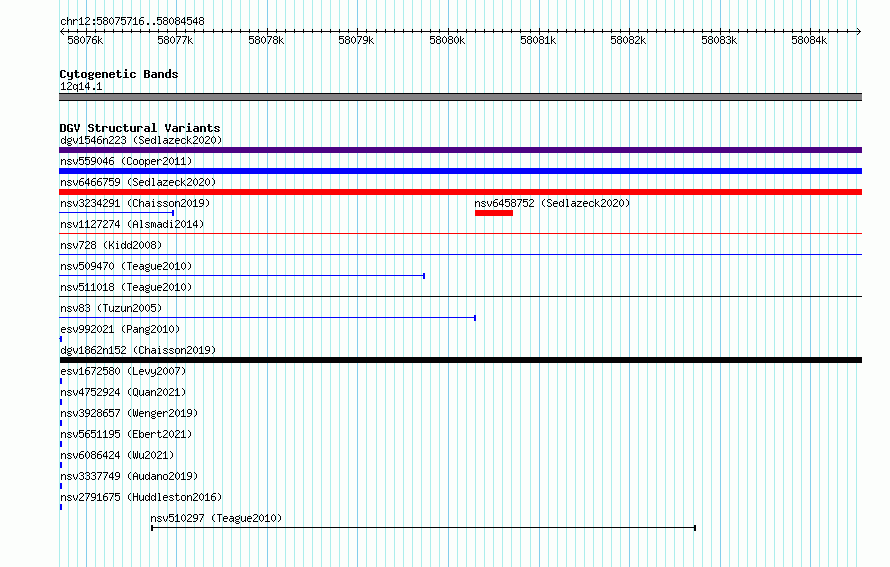The height and width of the screenshot is (567, 890).
Task: Click the 58078k ruler tick label
Action: (x=266, y=40)
